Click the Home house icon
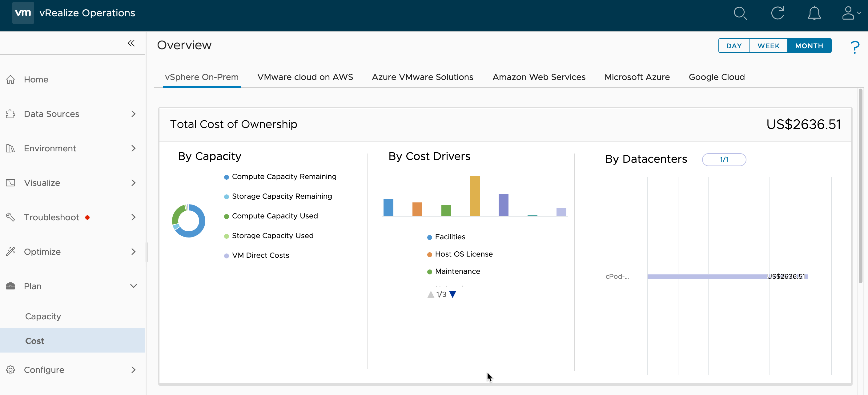Viewport: 868px width, 395px height. click(x=10, y=79)
